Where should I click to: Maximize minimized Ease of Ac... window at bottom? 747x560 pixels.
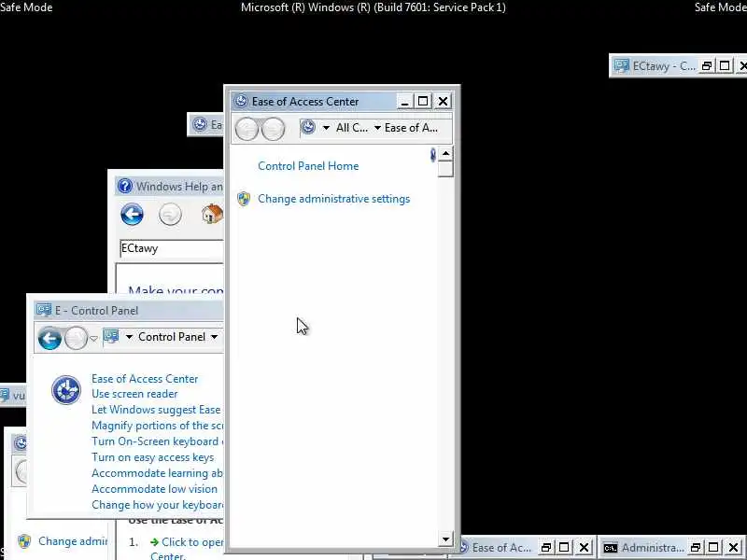[x=564, y=548]
